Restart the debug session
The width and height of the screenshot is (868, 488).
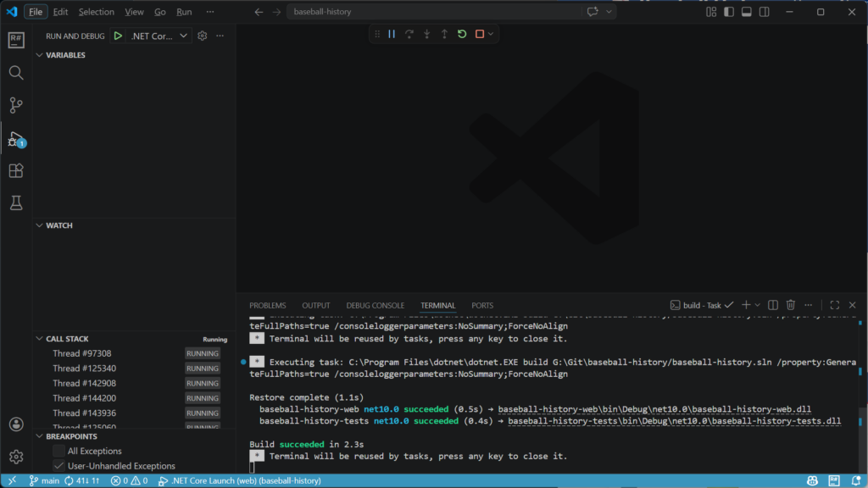(x=462, y=34)
